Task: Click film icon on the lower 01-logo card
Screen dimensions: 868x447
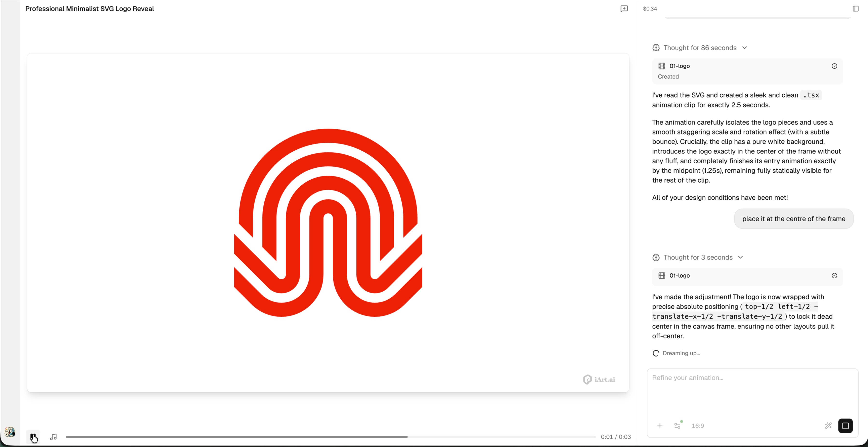Action: click(662, 276)
